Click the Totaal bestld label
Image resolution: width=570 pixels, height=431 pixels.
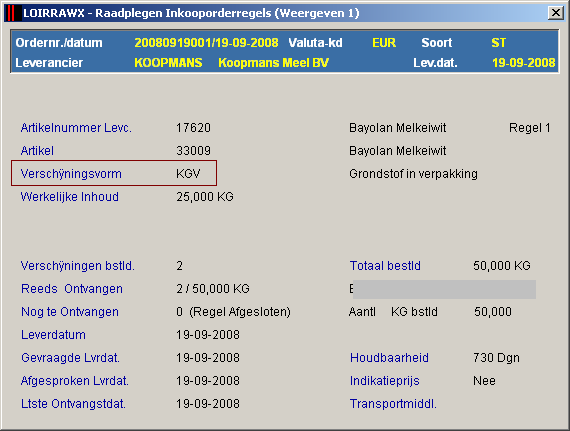tap(385, 266)
